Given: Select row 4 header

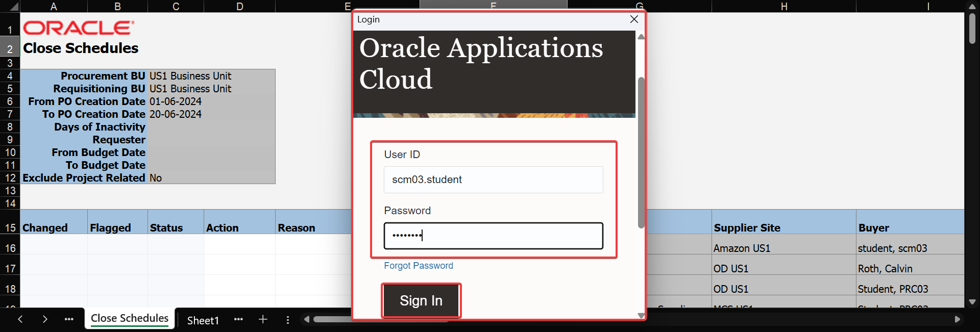Looking at the screenshot, I should coord(10,76).
